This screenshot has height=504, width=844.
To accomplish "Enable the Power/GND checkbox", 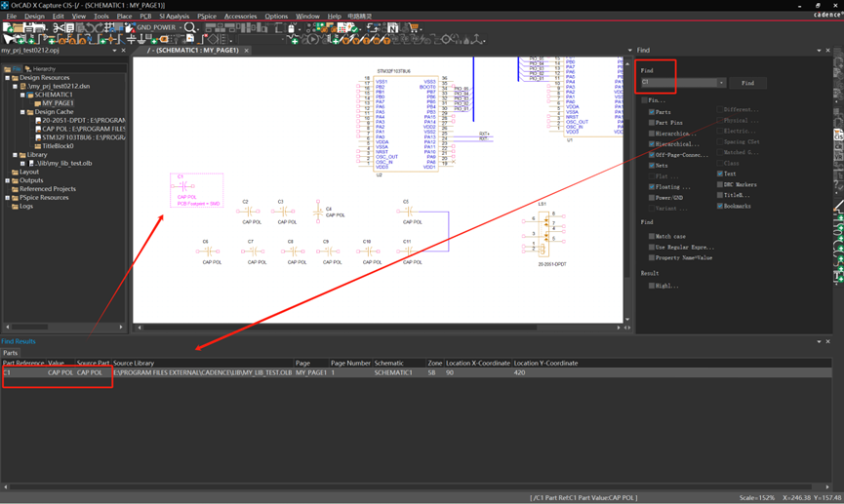I will point(652,197).
